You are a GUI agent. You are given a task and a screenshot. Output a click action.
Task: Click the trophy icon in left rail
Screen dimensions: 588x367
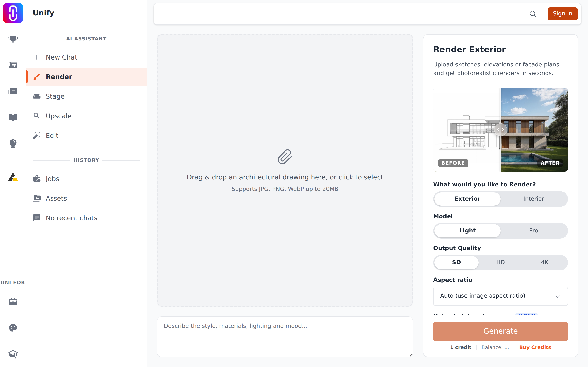tap(13, 39)
